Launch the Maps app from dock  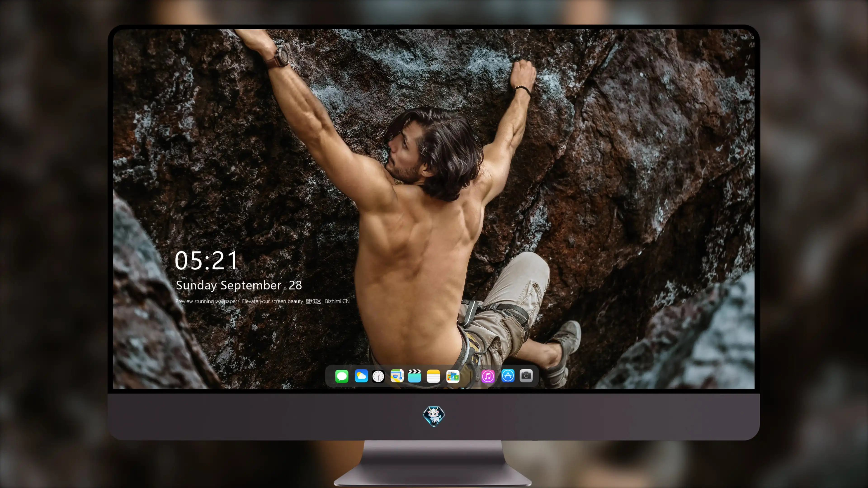[397, 376]
